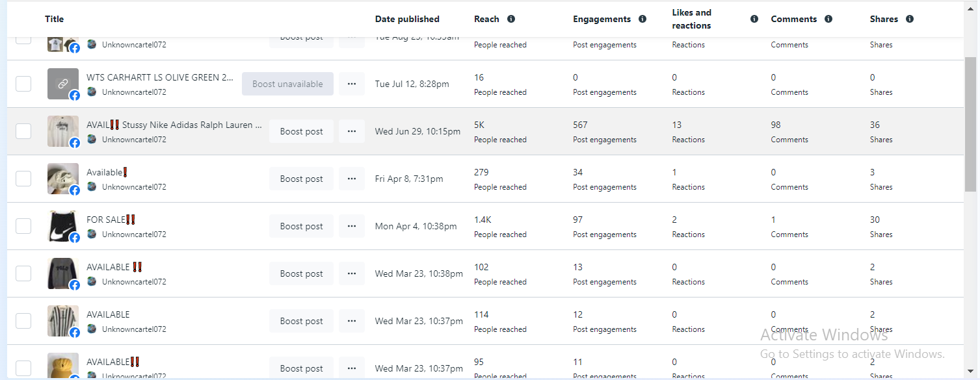The image size is (980, 380).
Task: Open three-dot menu for Carhartt post
Action: click(x=352, y=84)
